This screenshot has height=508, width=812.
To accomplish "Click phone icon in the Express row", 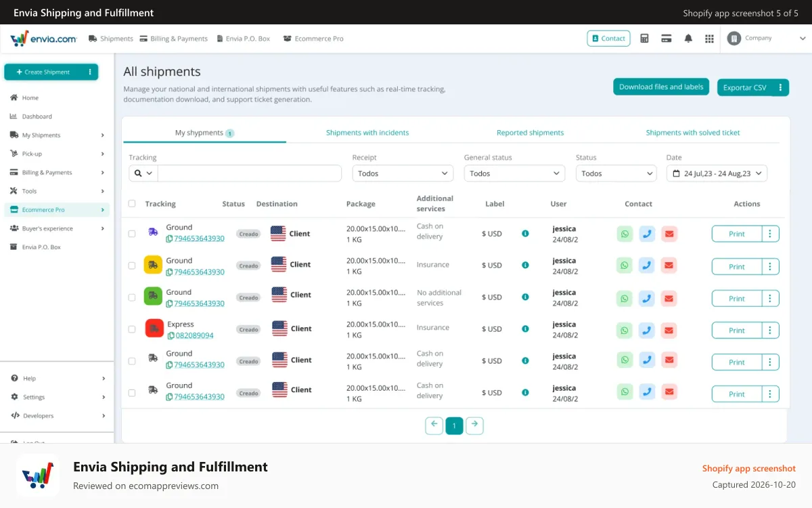I will coord(647,331).
